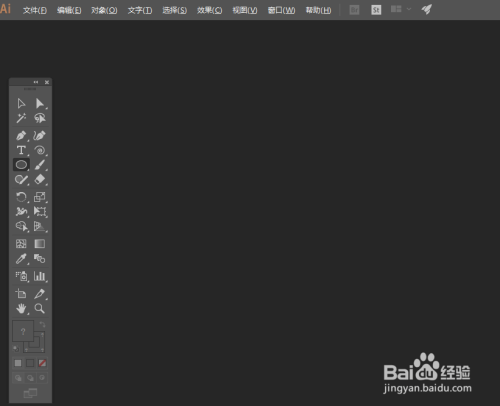Select the Paintbrush tool
Image resolution: width=500 pixels, height=406 pixels.
[40, 165]
